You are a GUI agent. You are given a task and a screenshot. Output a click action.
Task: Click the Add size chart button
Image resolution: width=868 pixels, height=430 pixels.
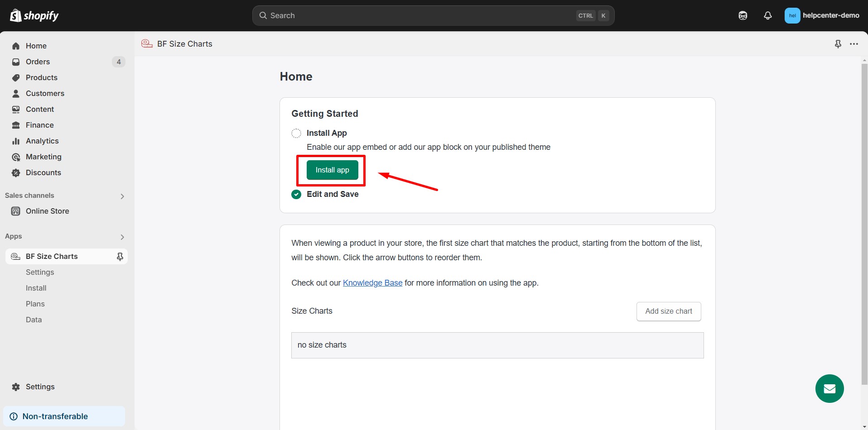[x=668, y=311]
